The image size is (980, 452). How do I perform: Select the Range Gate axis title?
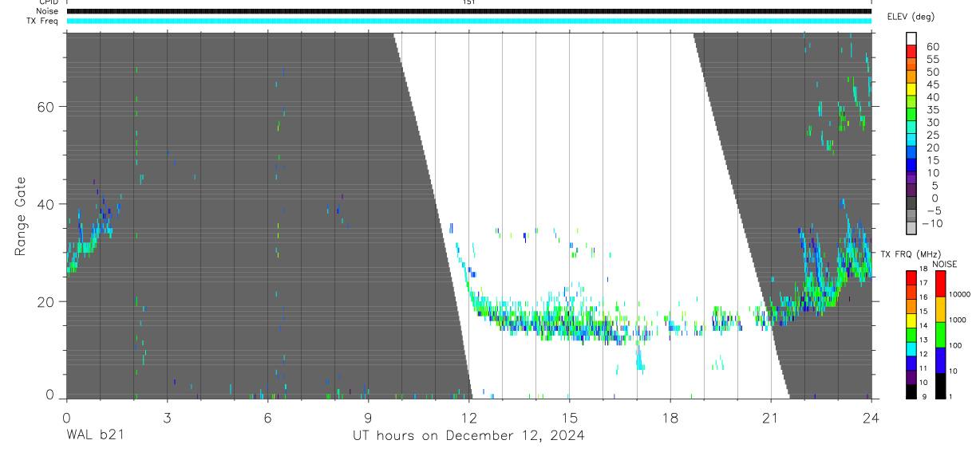(22, 216)
